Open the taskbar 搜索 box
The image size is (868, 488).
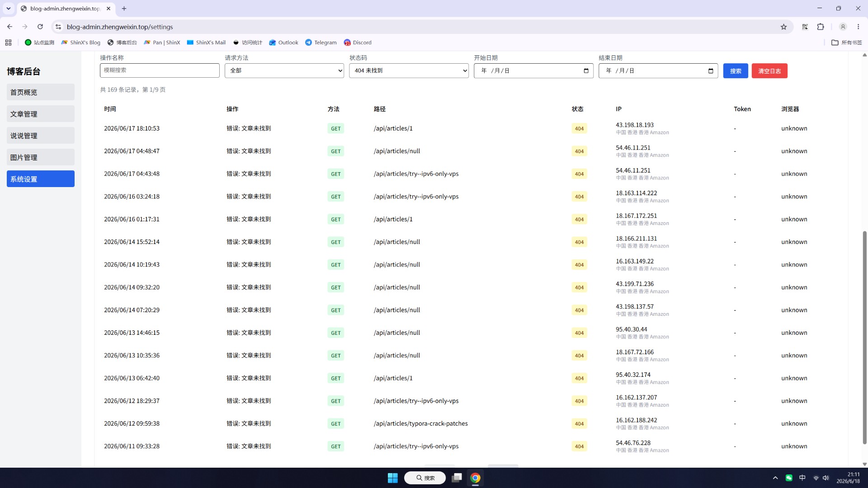(x=425, y=478)
